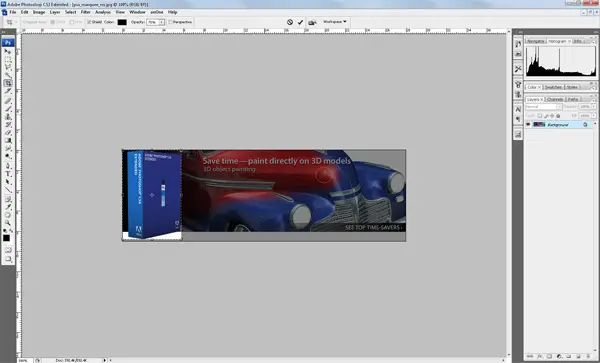Viewport: 600px width, 363px height.
Task: Enable the Perspective checkbox
Action: 171,22
